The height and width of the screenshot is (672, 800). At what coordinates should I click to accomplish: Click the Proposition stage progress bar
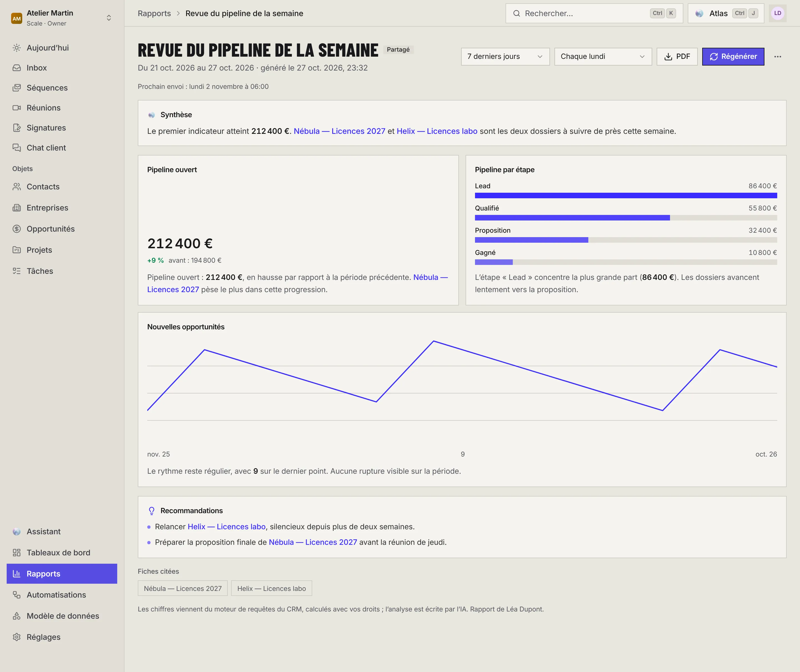626,240
